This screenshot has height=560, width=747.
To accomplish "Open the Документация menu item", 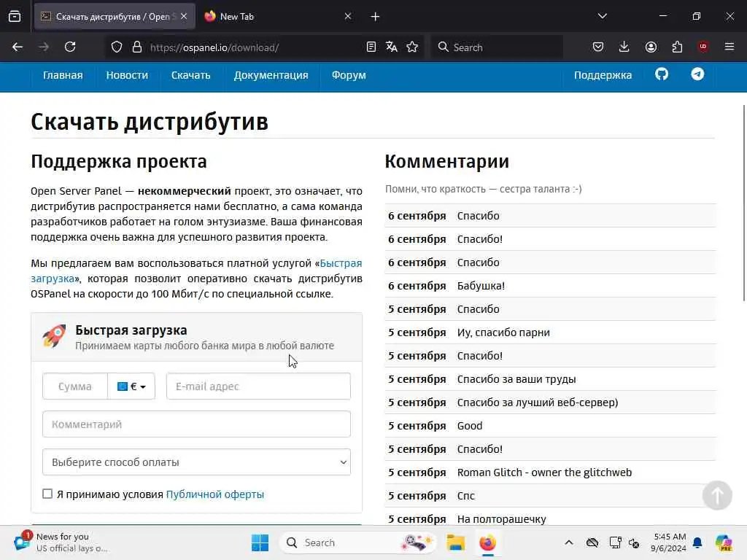I will click(271, 75).
